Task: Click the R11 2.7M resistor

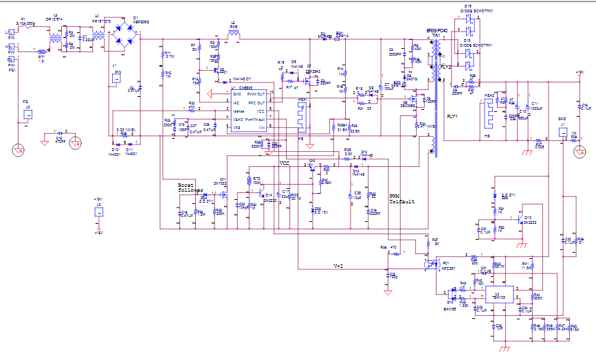Action: point(163,54)
